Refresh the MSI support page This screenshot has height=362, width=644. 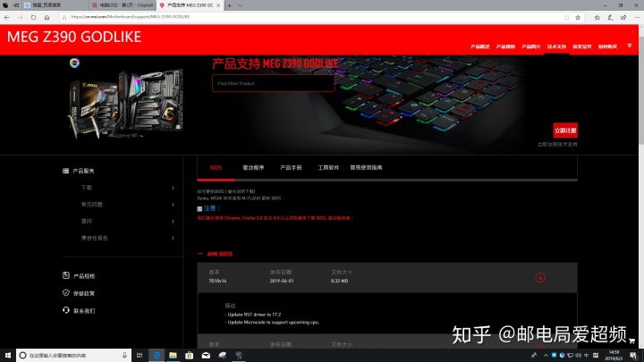(x=33, y=17)
